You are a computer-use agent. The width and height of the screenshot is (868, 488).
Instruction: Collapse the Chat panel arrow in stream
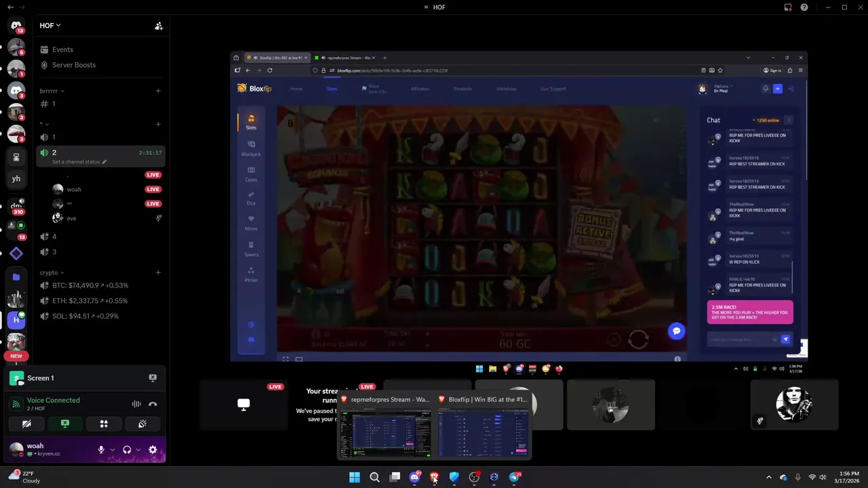coord(788,120)
